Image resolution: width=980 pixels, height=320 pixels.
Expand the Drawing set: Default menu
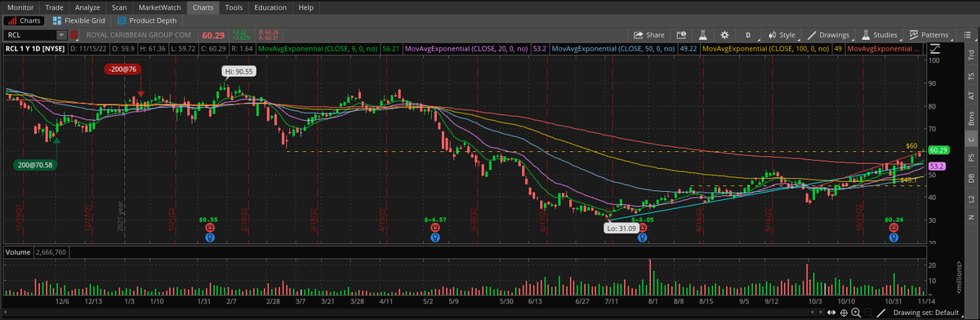click(929, 313)
